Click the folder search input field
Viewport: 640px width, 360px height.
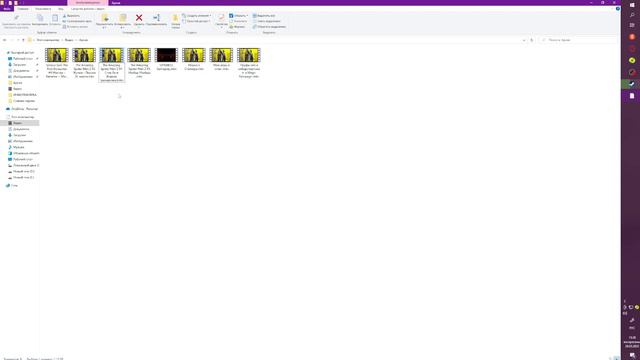[x=578, y=40]
